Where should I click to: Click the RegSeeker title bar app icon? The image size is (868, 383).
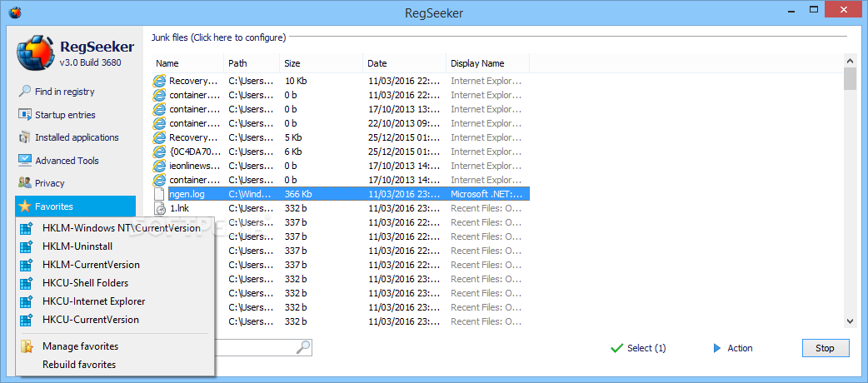pyautogui.click(x=16, y=12)
